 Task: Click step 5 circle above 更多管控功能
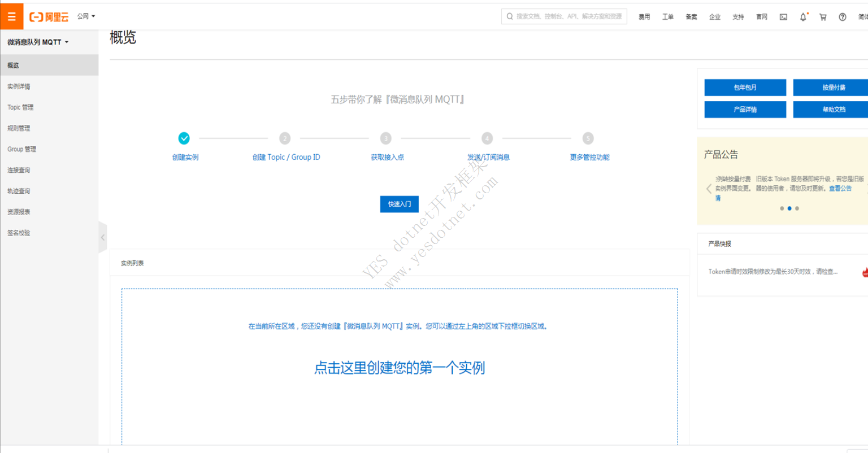588,138
